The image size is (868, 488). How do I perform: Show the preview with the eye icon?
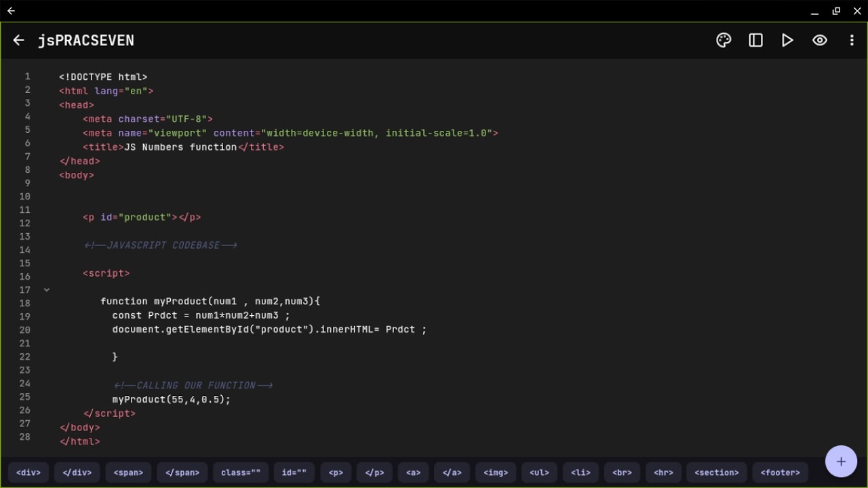point(820,40)
